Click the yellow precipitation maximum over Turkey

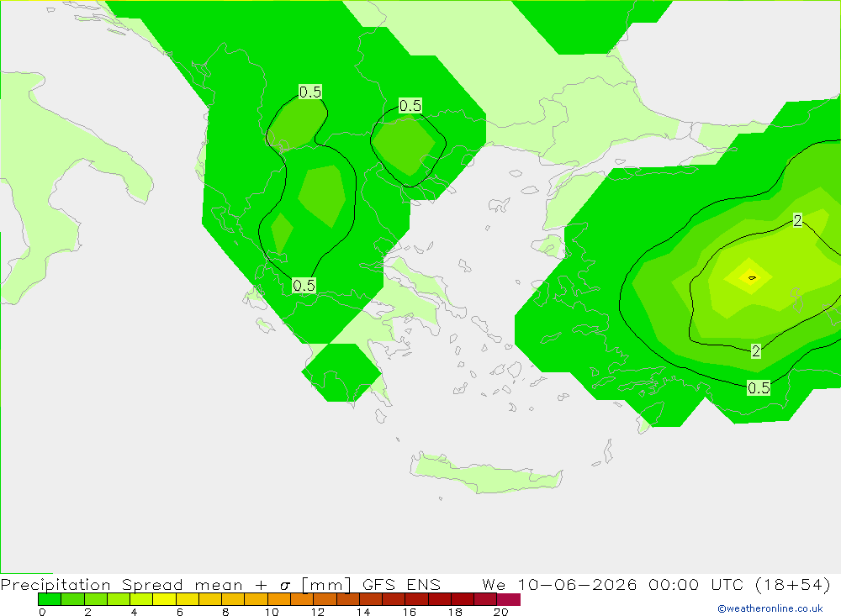point(750,277)
